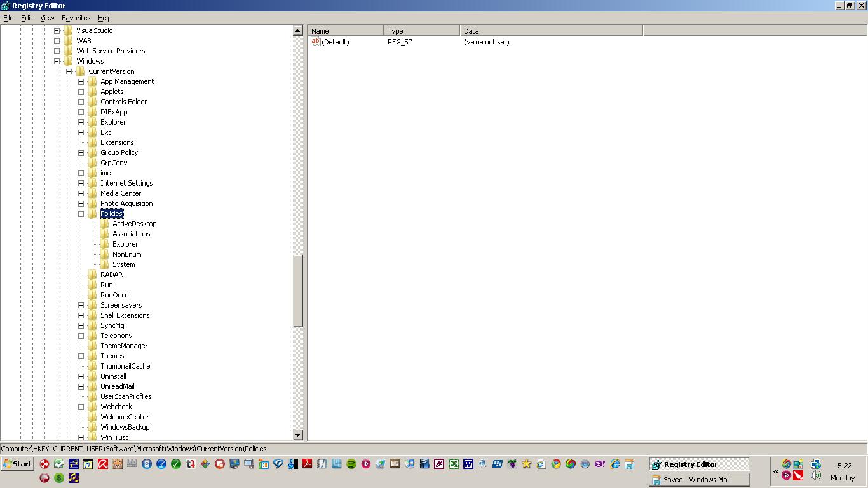Expand the Uninstall key
This screenshot has width=868, height=488.
[81, 376]
